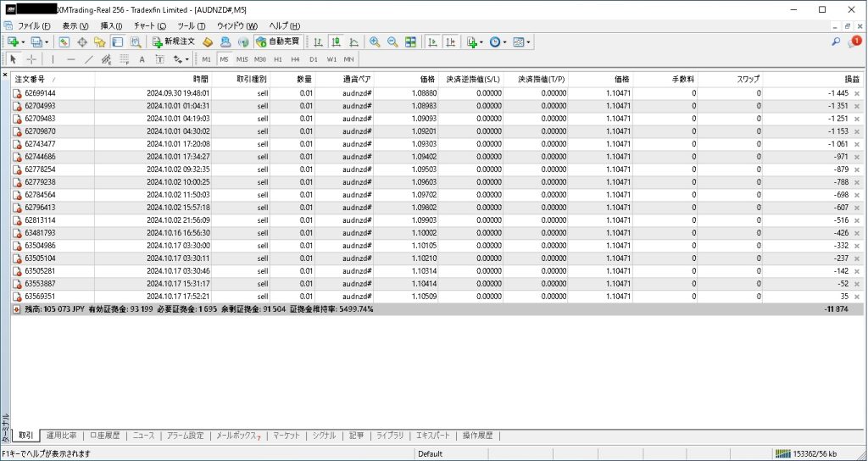The image size is (868, 461).
Task: Switch to the 口座履歴 tab
Action: [x=104, y=436]
